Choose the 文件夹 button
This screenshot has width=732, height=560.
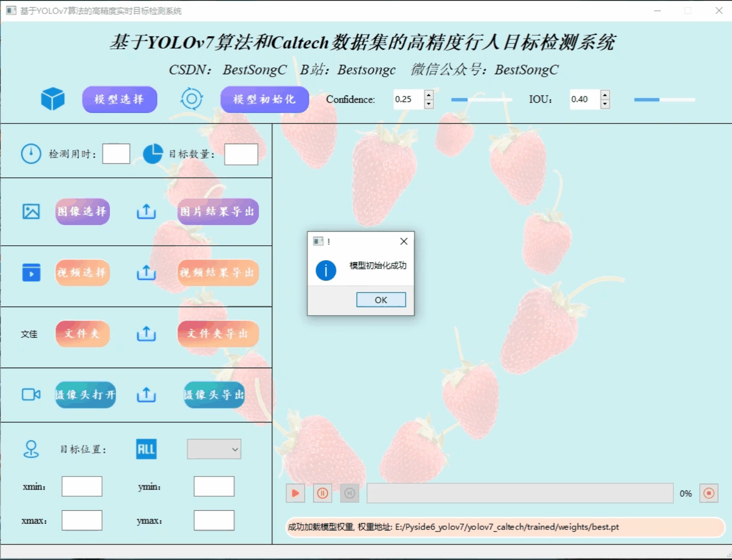[x=82, y=334]
